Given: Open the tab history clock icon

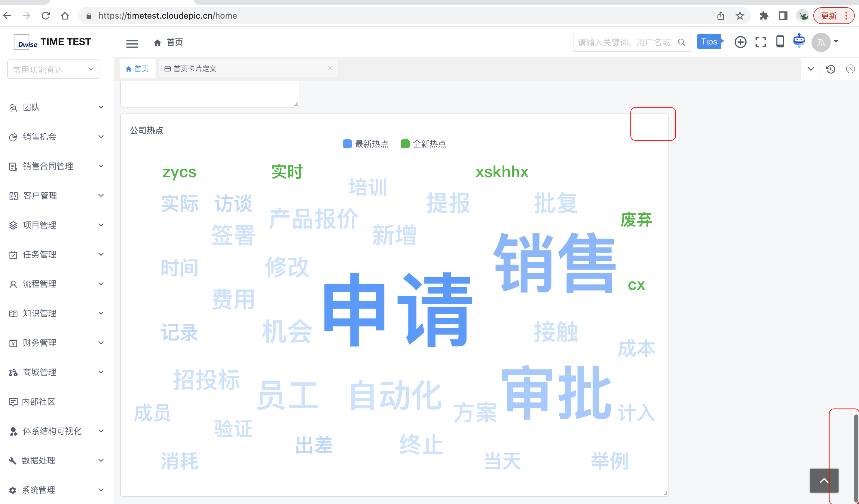Looking at the screenshot, I should (830, 69).
